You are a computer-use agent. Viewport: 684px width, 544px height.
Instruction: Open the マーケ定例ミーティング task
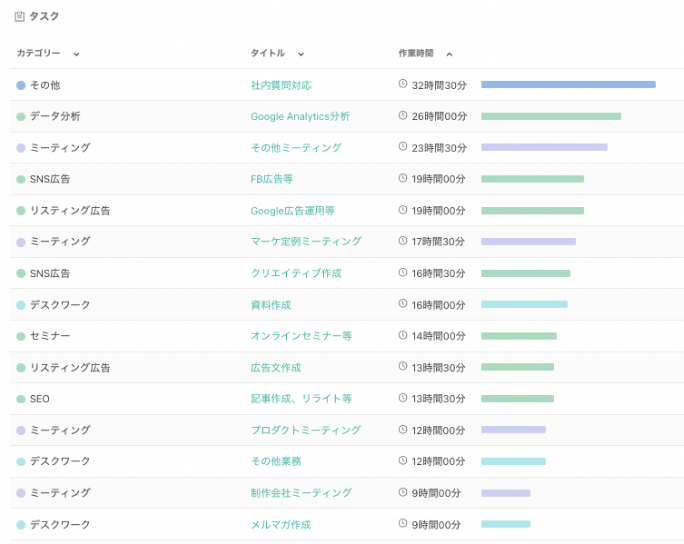pyautogui.click(x=306, y=242)
